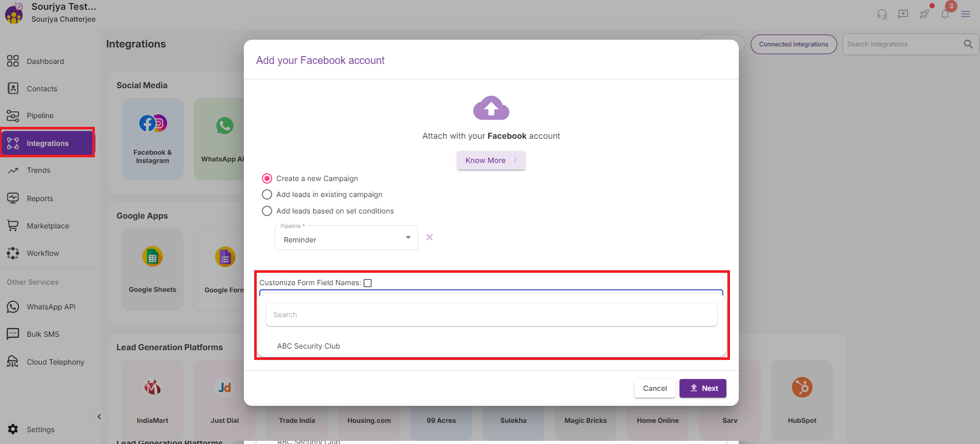This screenshot has height=444, width=980.
Task: Open the notifications bell icon
Action: (945, 14)
